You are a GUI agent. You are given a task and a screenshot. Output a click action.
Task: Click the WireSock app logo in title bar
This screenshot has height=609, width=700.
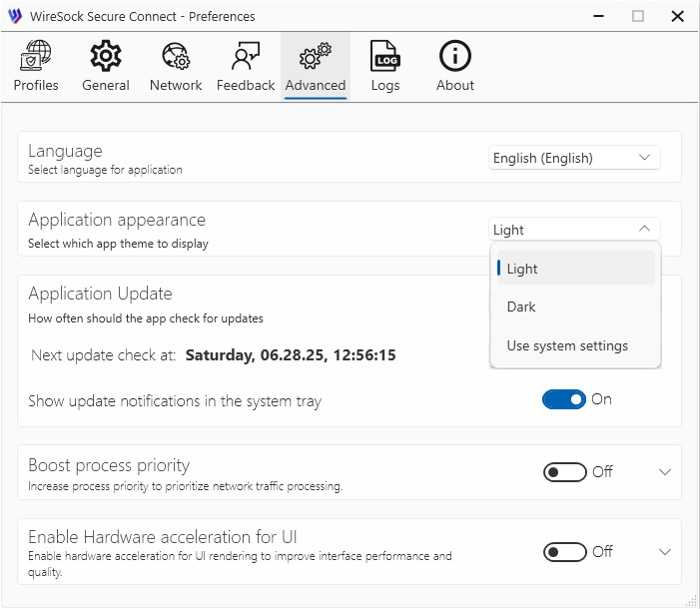click(15, 16)
